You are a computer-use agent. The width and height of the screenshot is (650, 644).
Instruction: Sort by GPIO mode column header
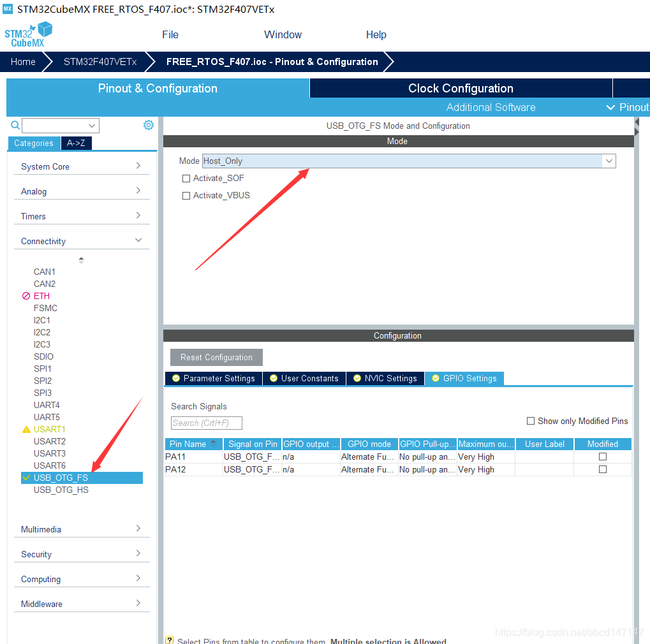[369, 444]
